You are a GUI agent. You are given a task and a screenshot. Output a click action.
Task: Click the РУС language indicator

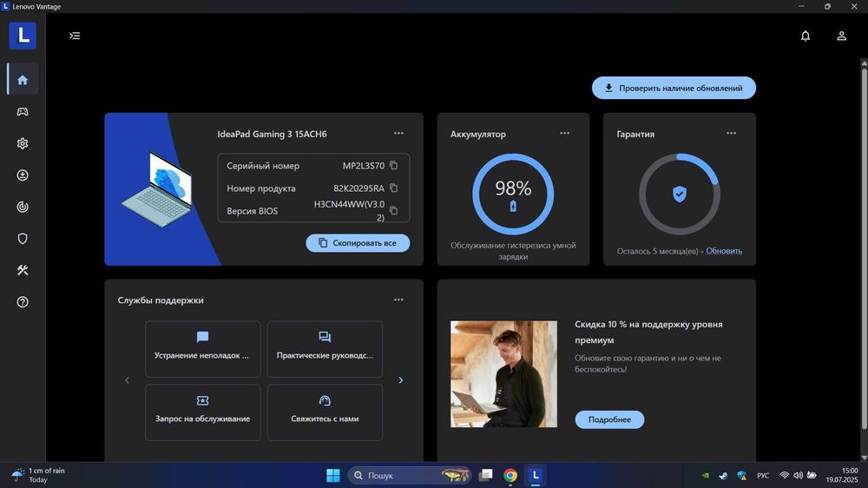pyautogui.click(x=763, y=475)
